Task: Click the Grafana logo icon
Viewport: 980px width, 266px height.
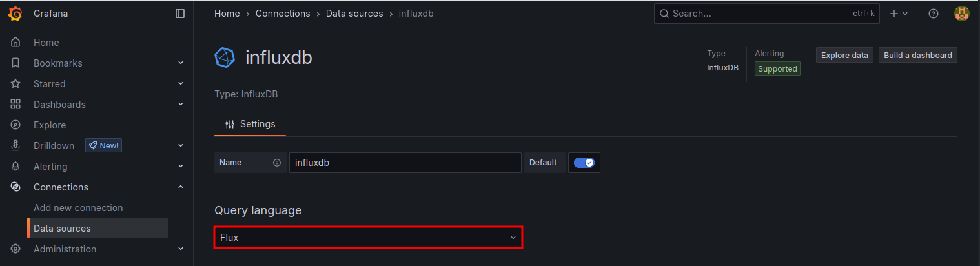Action: [x=15, y=14]
